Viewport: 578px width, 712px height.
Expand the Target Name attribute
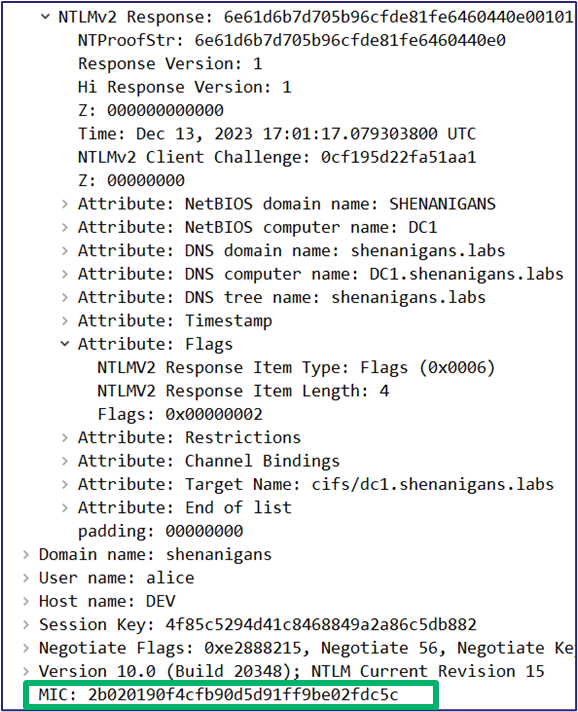tap(65, 485)
